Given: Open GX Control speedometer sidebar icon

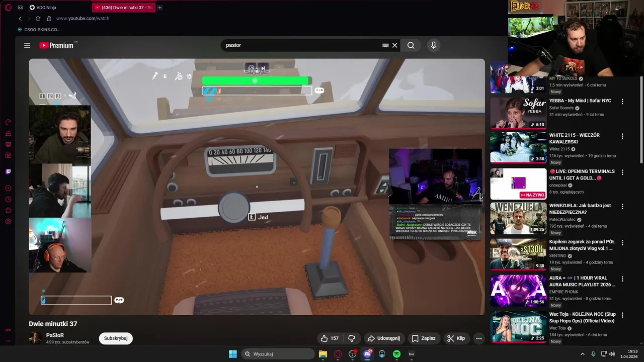Looking at the screenshot, I should coord(8,122).
